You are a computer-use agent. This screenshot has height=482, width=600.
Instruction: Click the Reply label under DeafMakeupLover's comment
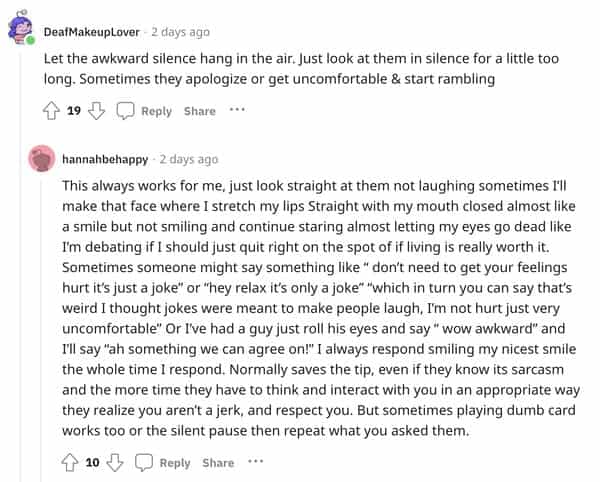click(156, 111)
